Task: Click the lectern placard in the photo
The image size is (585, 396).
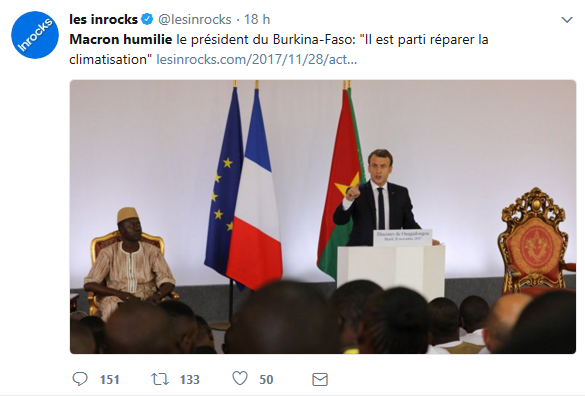Action: click(x=403, y=237)
